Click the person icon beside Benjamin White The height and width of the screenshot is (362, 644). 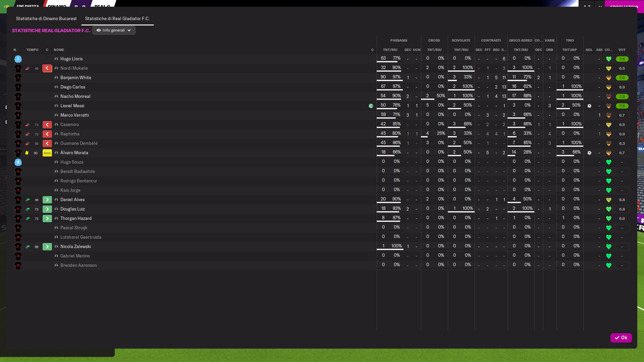[x=56, y=78]
